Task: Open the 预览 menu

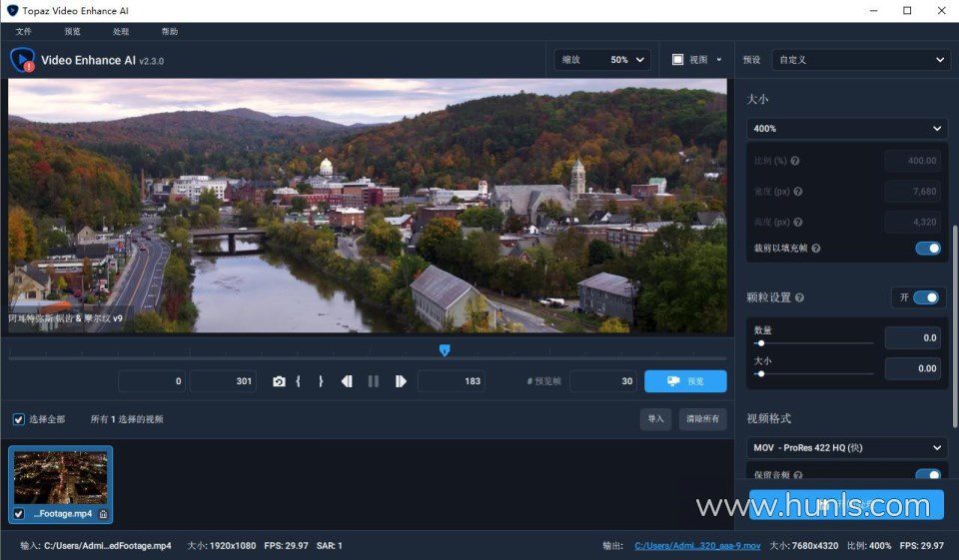Action: tap(72, 31)
